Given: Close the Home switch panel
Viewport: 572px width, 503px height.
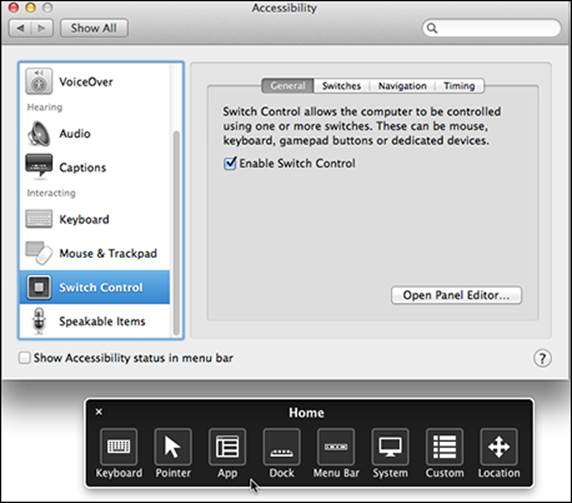Looking at the screenshot, I should pyautogui.click(x=99, y=412).
